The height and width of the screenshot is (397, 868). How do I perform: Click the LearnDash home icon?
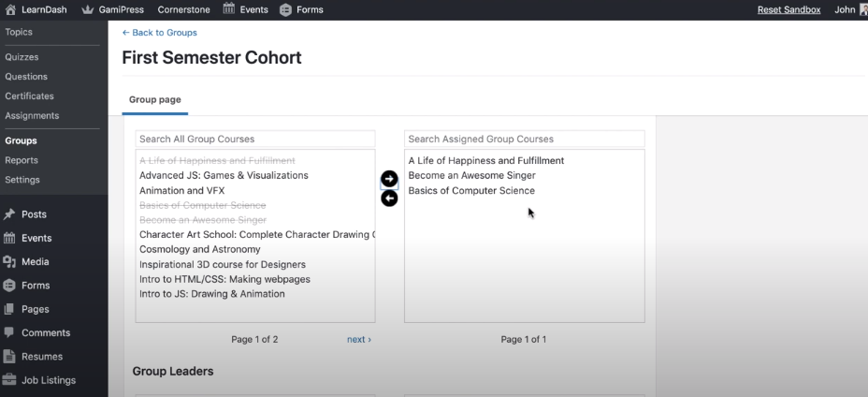click(11, 10)
